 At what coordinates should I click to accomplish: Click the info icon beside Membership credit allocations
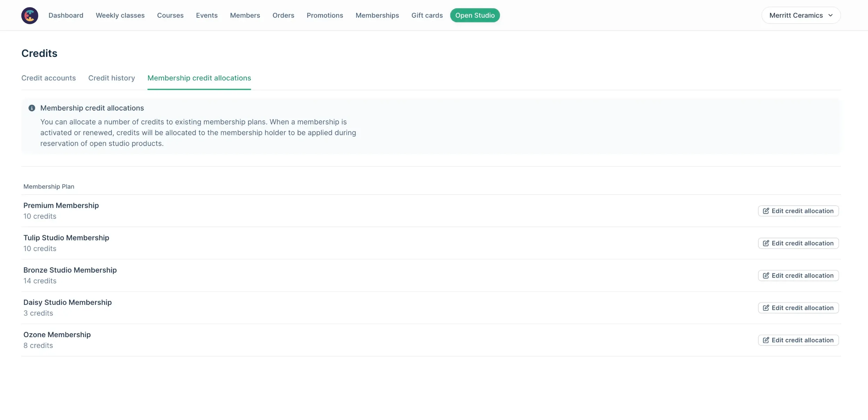tap(32, 108)
